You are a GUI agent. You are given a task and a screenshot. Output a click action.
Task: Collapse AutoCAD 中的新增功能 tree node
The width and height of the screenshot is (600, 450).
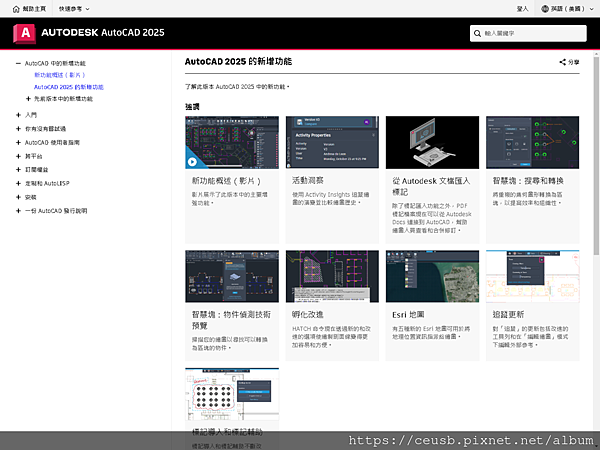18,64
